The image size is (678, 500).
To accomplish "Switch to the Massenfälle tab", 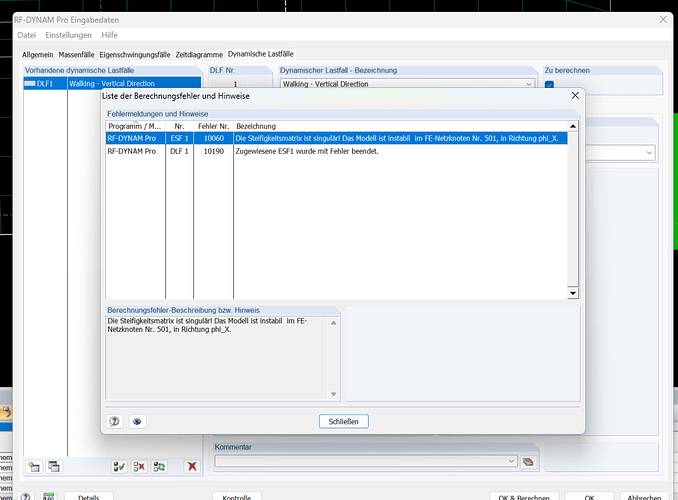I will [x=77, y=55].
